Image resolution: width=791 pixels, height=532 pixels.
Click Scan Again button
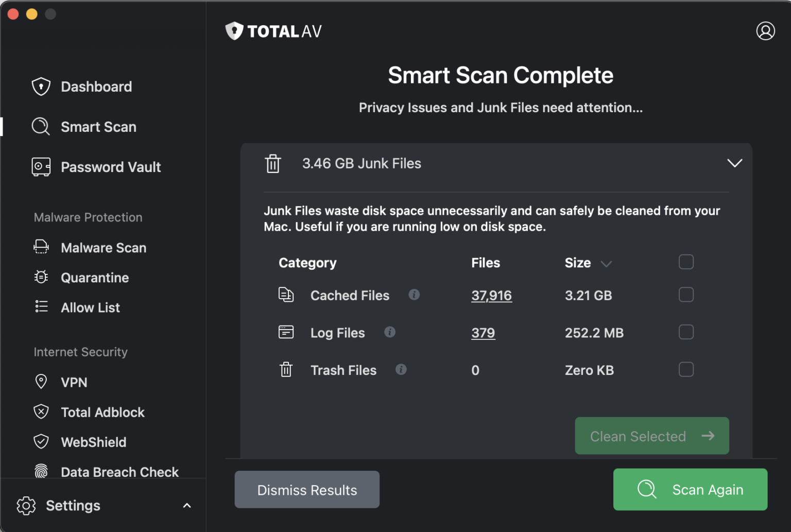point(690,489)
